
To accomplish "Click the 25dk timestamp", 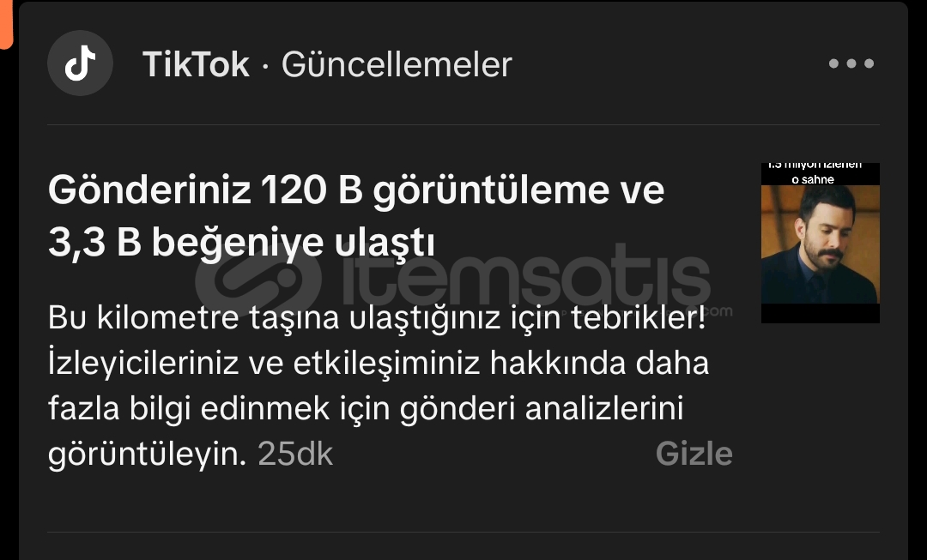I will click(x=295, y=454).
